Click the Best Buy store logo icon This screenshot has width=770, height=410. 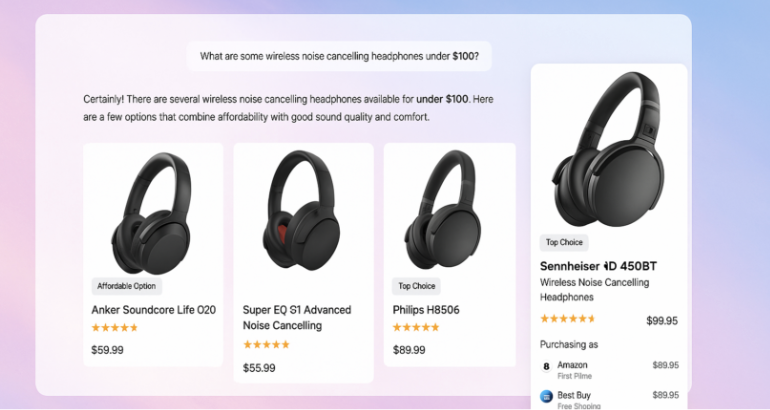coord(546,396)
